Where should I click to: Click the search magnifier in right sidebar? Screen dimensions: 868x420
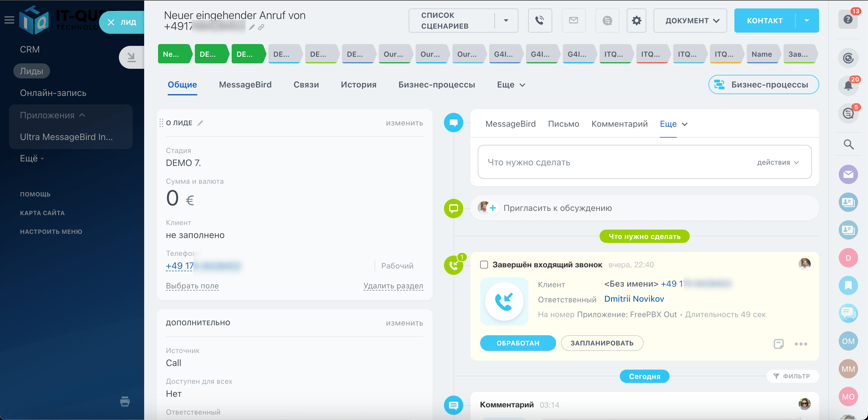(848, 145)
